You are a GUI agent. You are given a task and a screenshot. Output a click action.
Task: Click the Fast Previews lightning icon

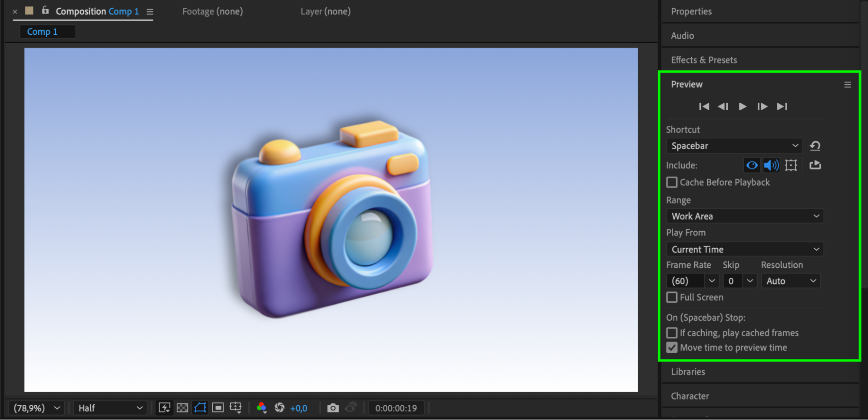[x=164, y=408]
